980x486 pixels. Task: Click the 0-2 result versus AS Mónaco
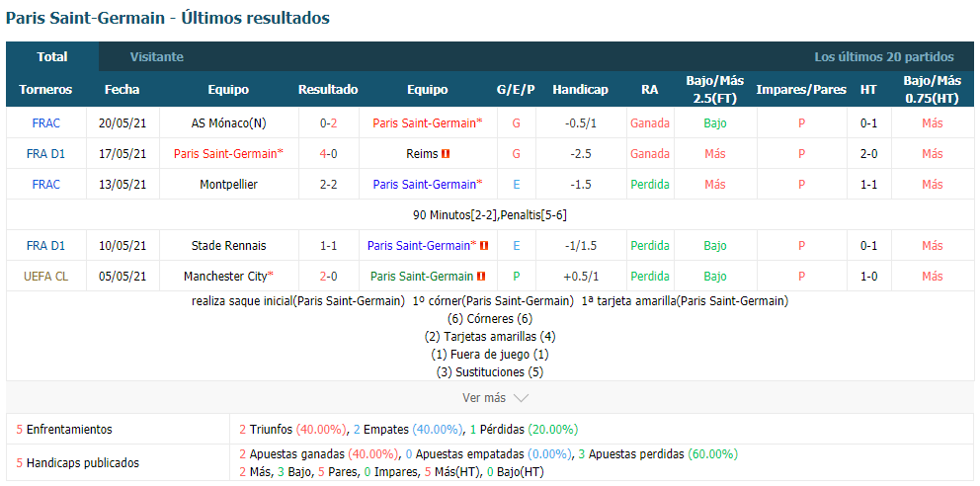click(x=328, y=123)
